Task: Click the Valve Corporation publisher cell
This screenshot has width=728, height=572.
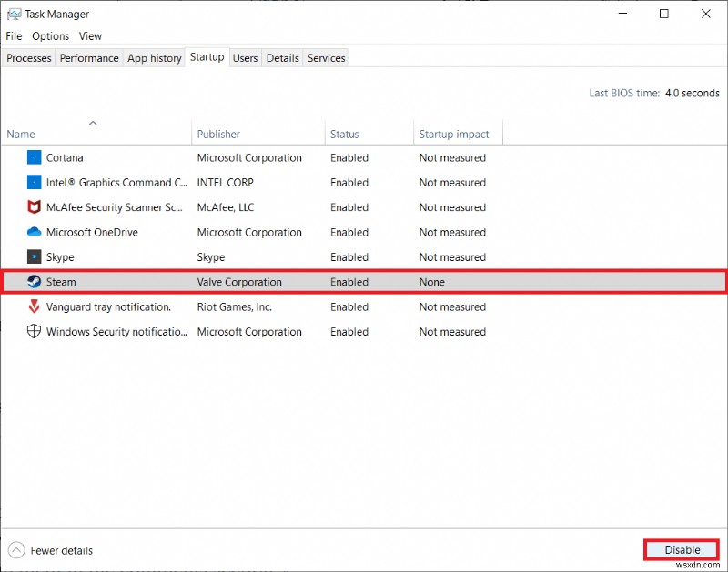Action: (x=239, y=282)
